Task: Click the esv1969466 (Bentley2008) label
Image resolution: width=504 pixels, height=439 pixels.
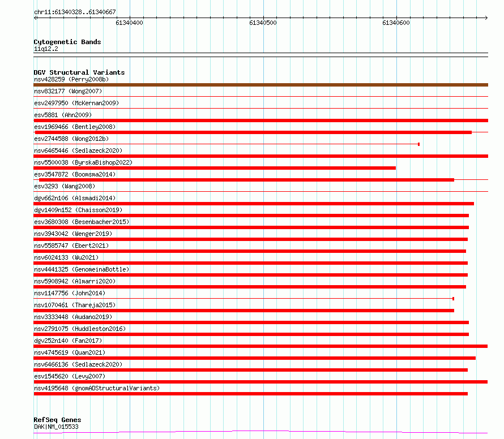Action: pyautogui.click(x=75, y=127)
